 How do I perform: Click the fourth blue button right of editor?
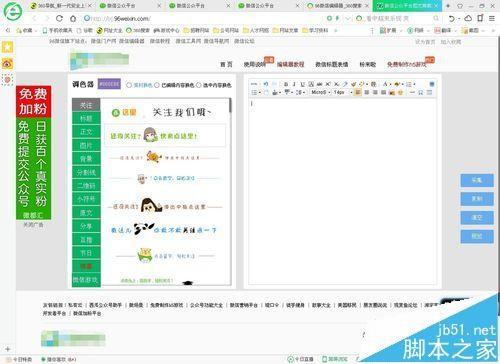coord(477,236)
